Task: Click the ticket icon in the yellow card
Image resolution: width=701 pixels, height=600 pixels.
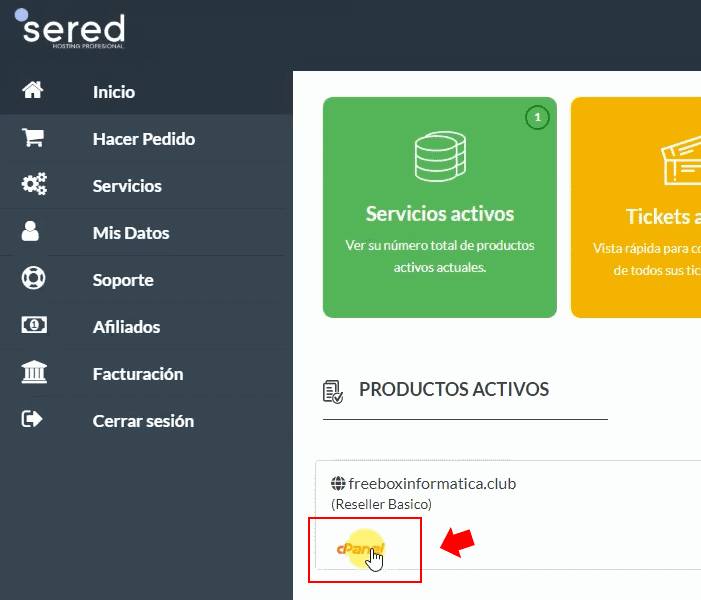Action: (x=680, y=162)
